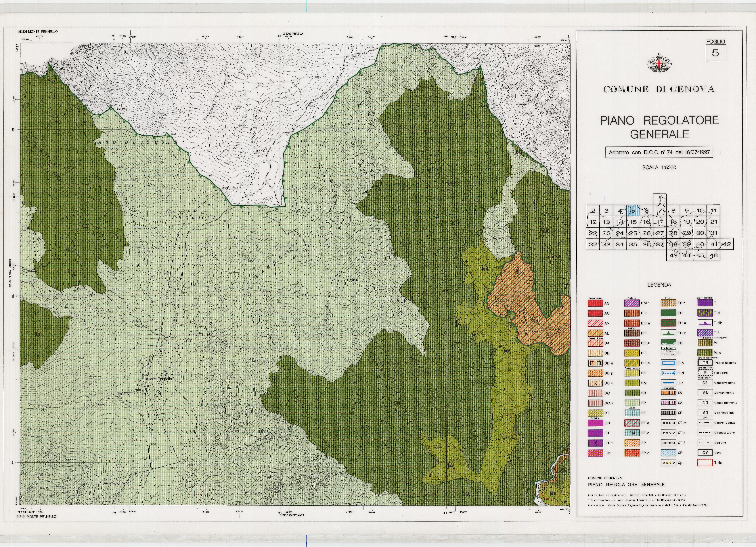756x547 pixels.
Task: Pick the light blue FF legend swatch
Action: click(632, 413)
